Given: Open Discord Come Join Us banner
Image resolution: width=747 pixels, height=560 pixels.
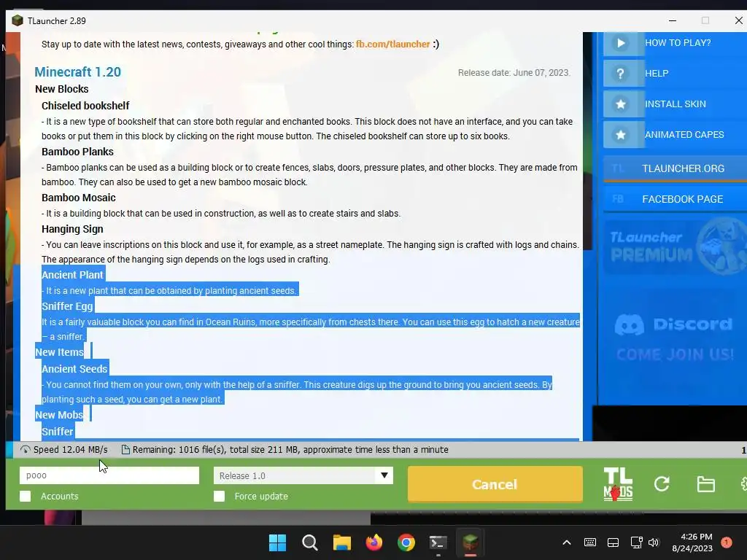Looking at the screenshot, I should 674,338.
